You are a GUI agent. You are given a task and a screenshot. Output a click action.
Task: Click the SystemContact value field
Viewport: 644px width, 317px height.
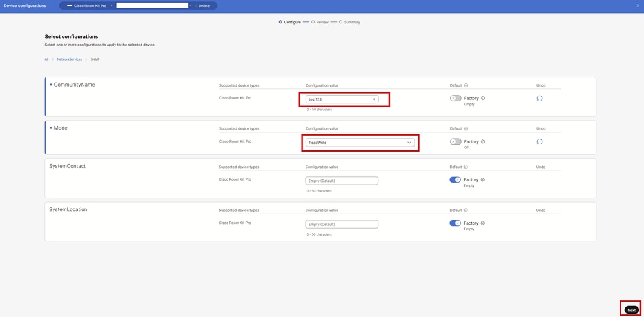pos(342,181)
